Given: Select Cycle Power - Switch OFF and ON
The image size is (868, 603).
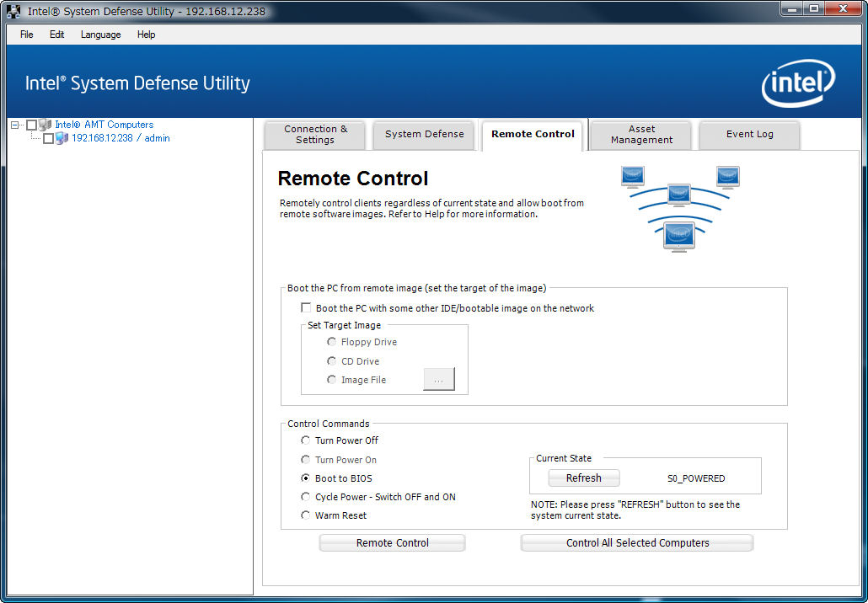Looking at the screenshot, I should click(x=305, y=497).
